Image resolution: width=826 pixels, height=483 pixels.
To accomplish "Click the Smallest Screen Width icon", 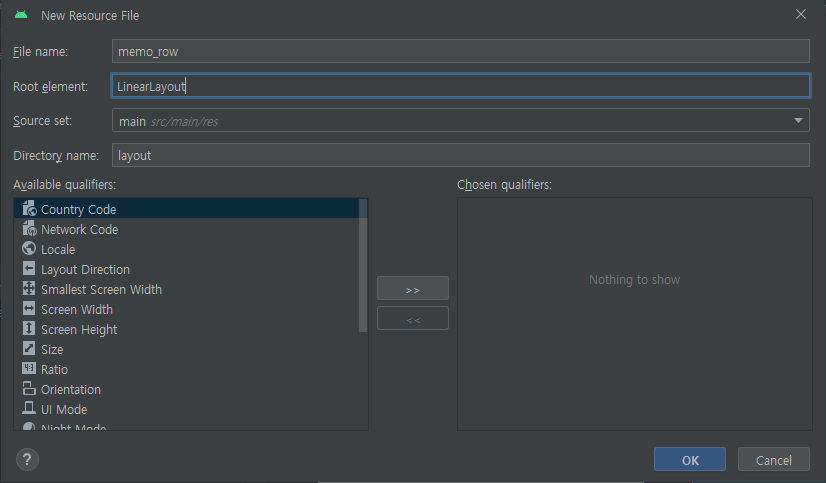I will tap(29, 288).
